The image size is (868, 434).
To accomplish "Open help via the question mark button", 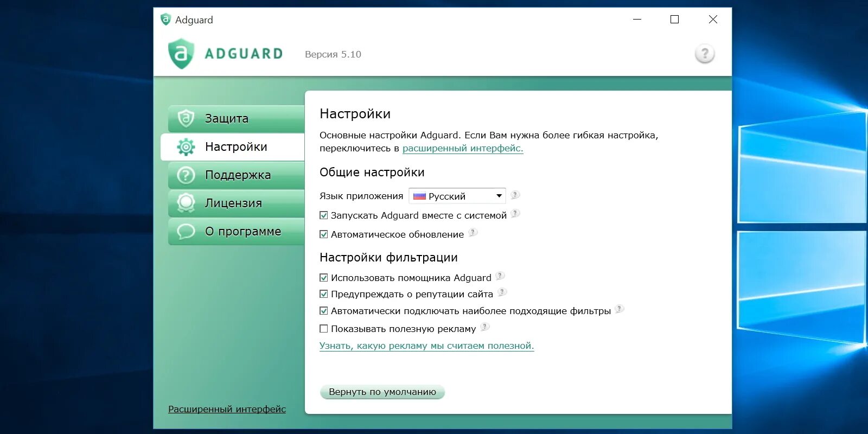I will coord(705,54).
